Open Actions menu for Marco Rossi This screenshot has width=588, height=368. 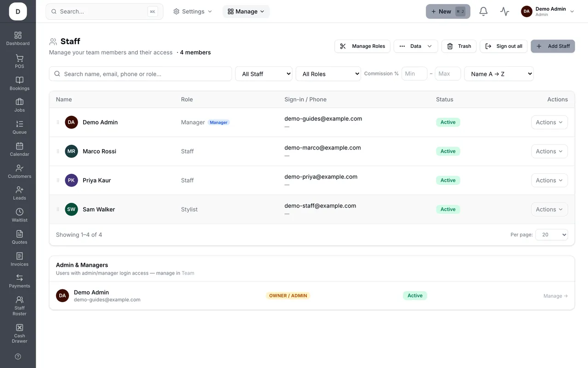click(549, 151)
